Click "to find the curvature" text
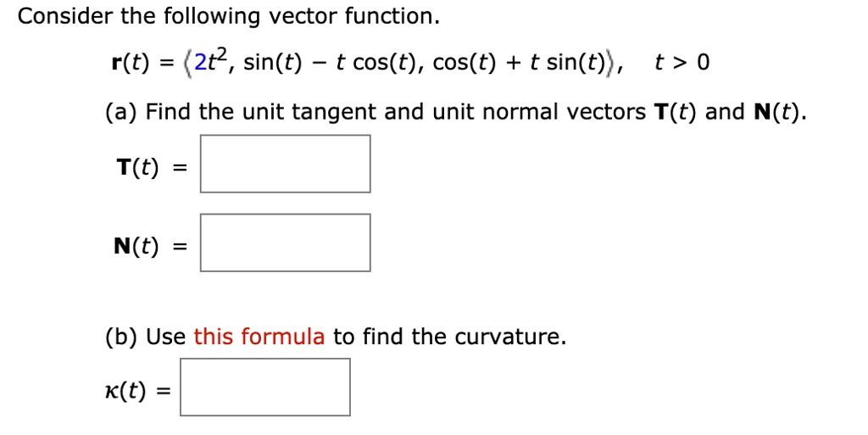 point(450,337)
